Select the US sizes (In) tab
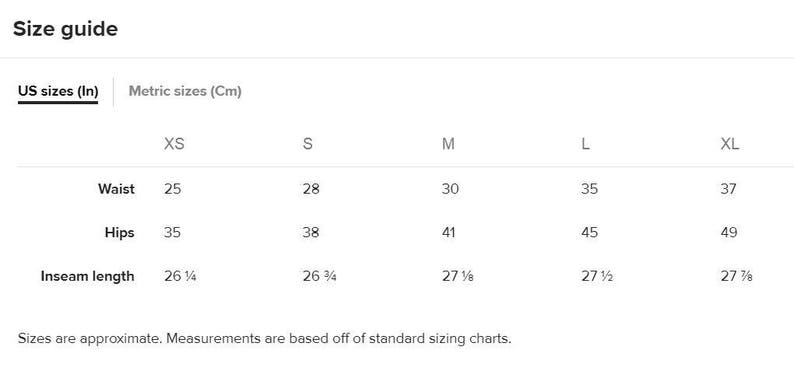794x371 pixels. [58, 92]
